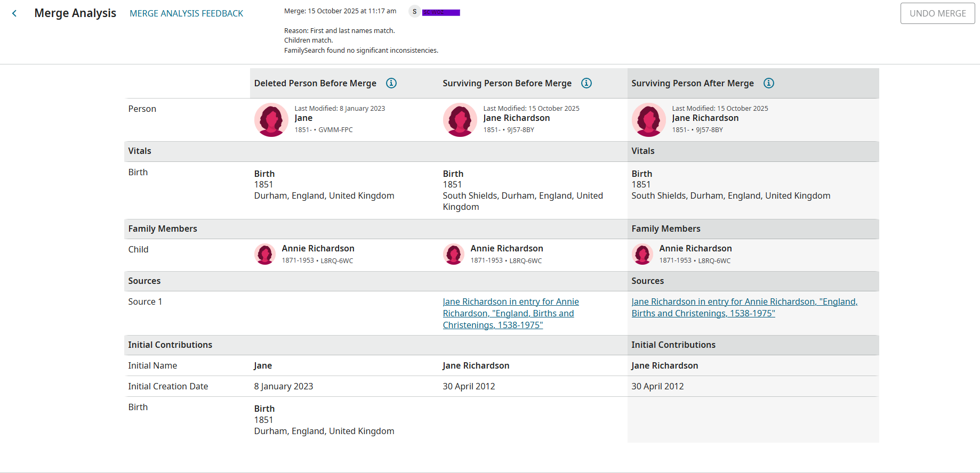
Task: Open child Annie Richardson's name in the Surviving Person Before Merge column
Action: [507, 249]
